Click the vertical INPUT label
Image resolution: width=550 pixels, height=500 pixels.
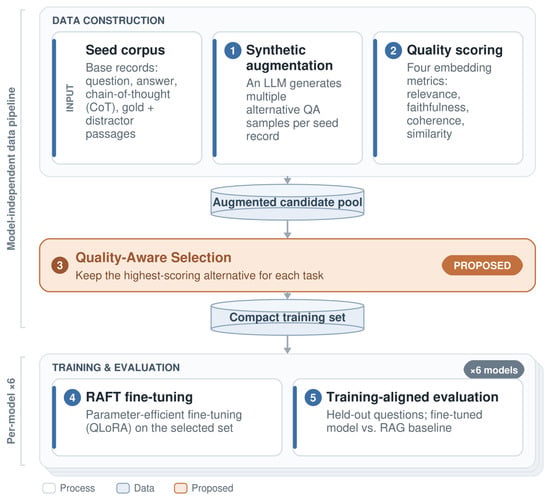coord(70,98)
